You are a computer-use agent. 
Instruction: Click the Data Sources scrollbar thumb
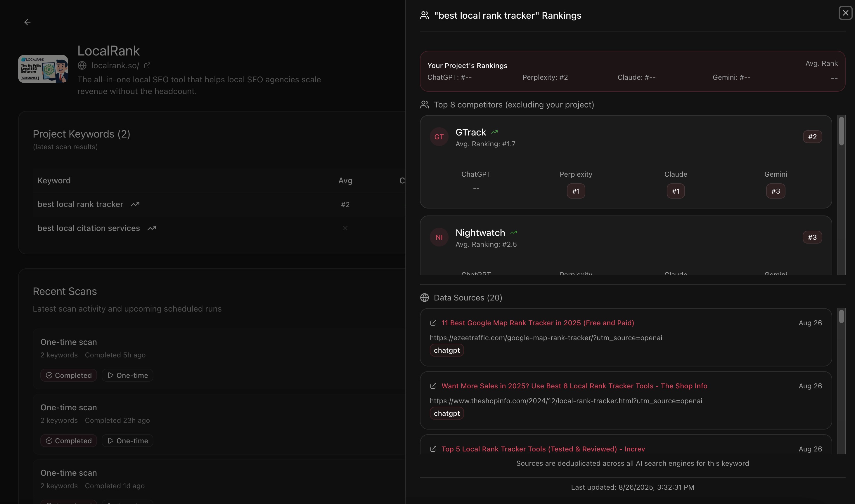point(841,317)
